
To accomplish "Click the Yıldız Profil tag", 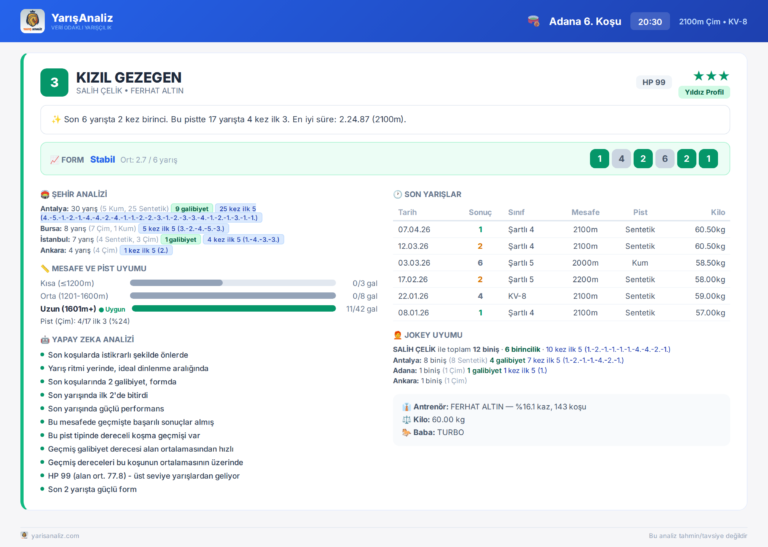I will click(x=704, y=92).
